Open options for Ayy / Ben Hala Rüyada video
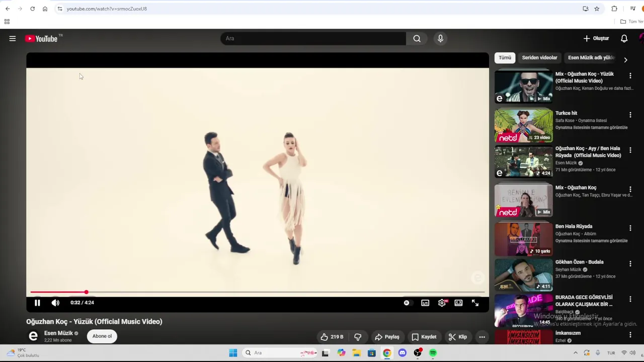The width and height of the screenshot is (644, 362). click(630, 150)
